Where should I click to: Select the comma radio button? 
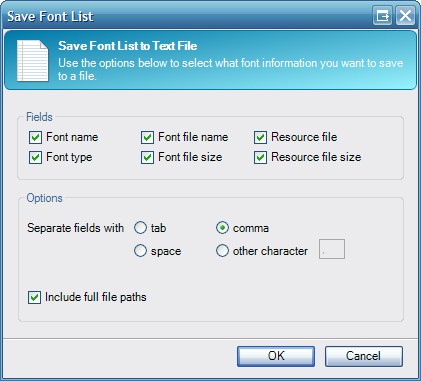pyautogui.click(x=222, y=228)
